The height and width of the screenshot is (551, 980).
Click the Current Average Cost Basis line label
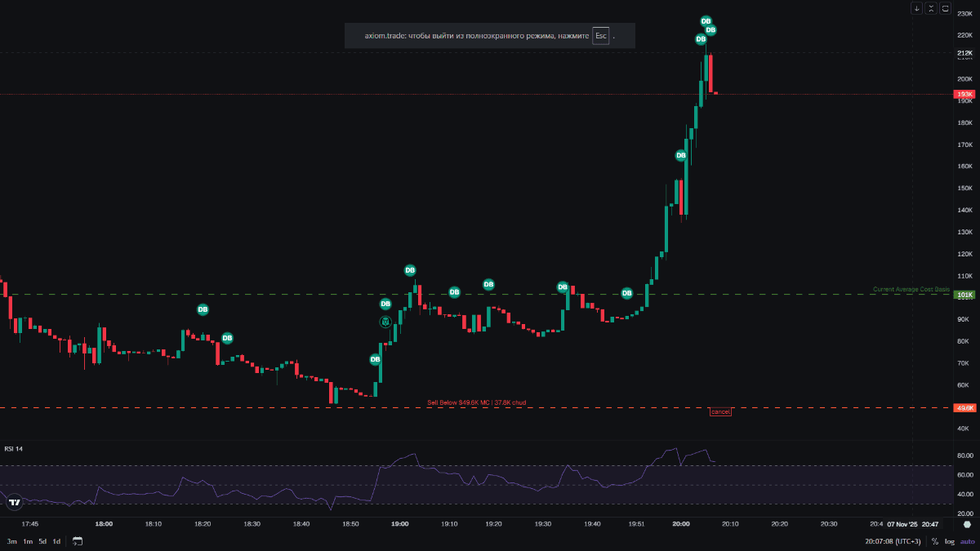click(x=911, y=289)
